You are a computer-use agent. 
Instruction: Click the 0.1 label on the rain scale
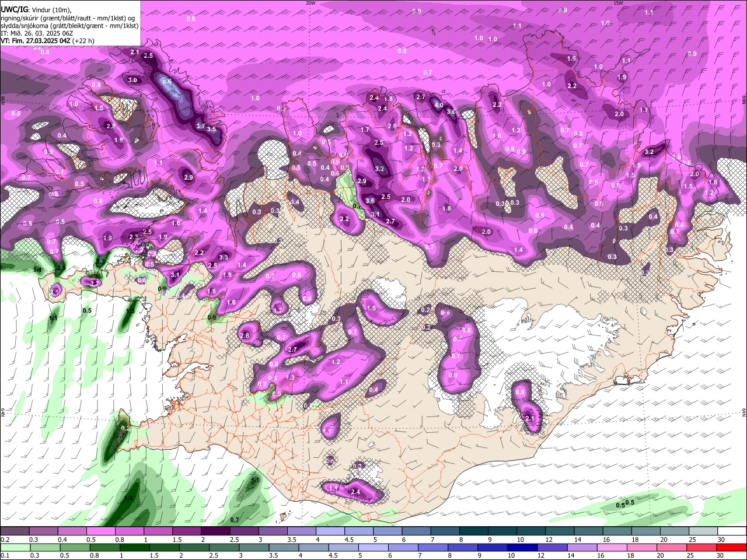[5, 555]
